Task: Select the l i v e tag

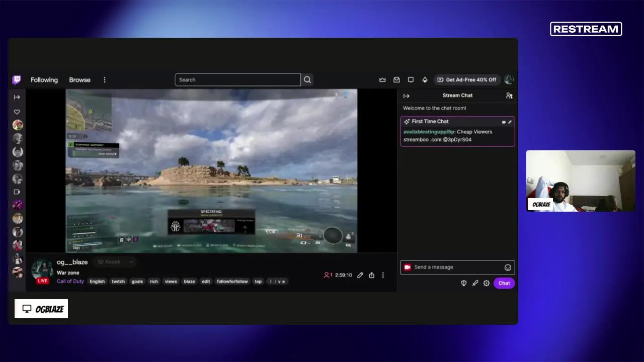Action: tap(277, 282)
